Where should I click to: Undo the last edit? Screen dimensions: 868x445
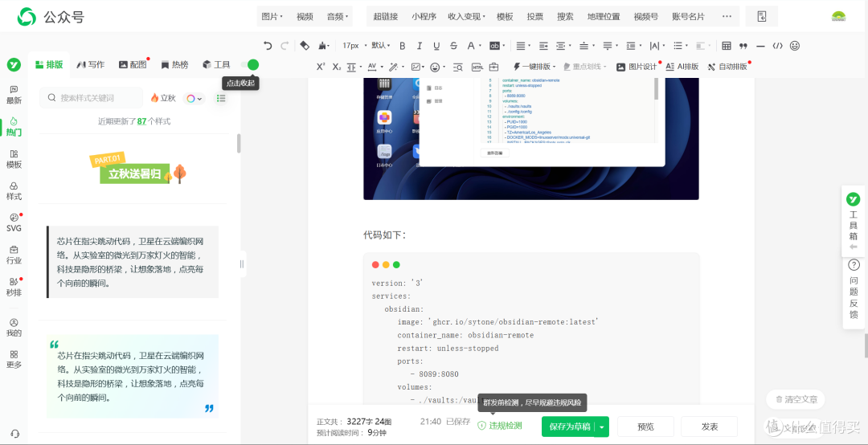click(268, 46)
